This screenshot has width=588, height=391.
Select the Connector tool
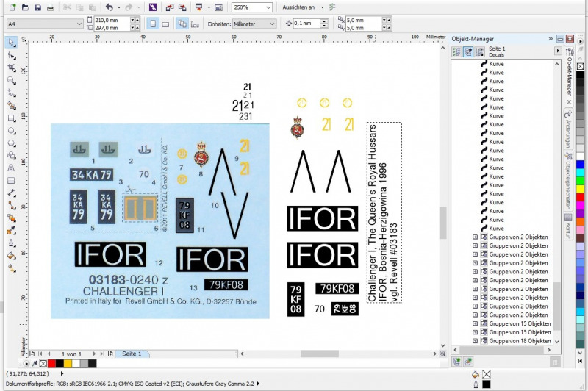(x=11, y=205)
